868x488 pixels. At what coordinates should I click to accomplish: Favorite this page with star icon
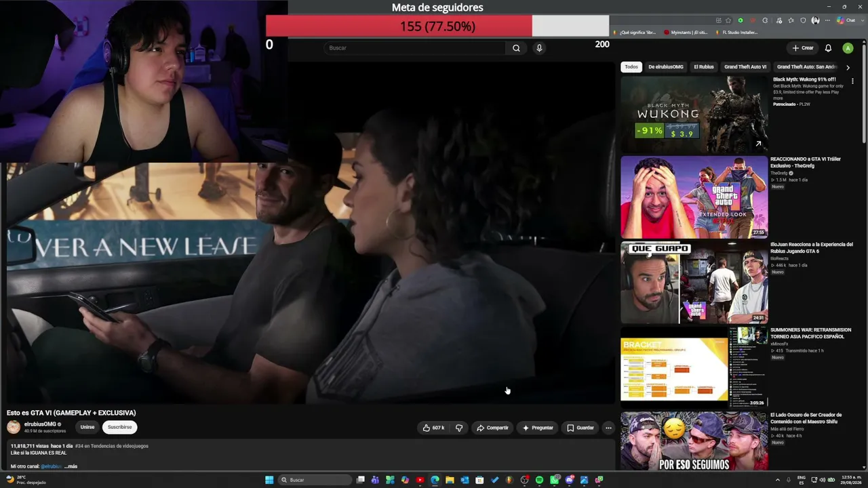728,20
